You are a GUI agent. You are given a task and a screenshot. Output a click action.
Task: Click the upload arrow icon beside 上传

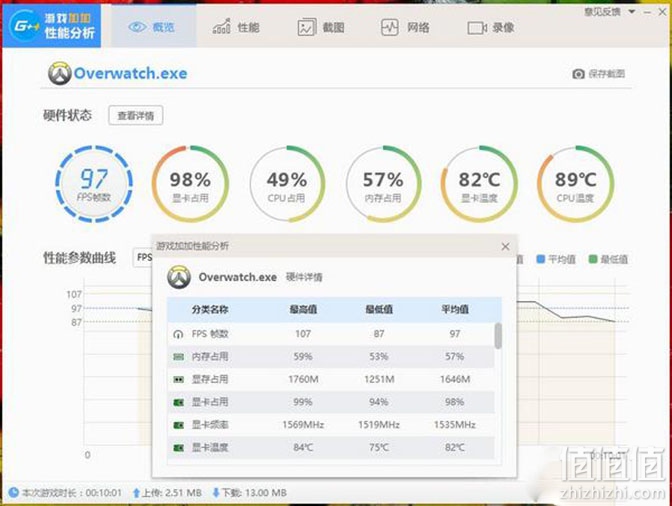136,493
